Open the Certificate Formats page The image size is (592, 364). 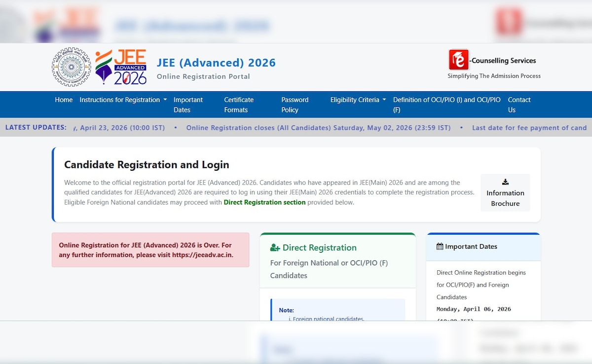click(x=239, y=105)
